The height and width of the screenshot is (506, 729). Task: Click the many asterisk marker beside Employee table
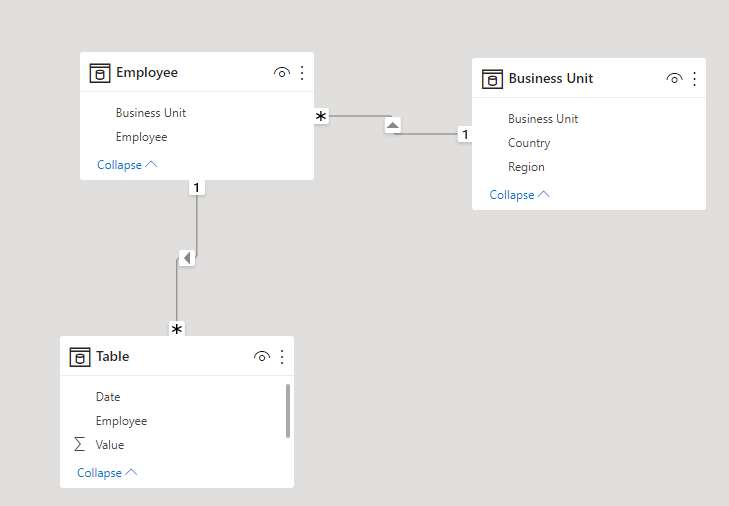coord(321,116)
